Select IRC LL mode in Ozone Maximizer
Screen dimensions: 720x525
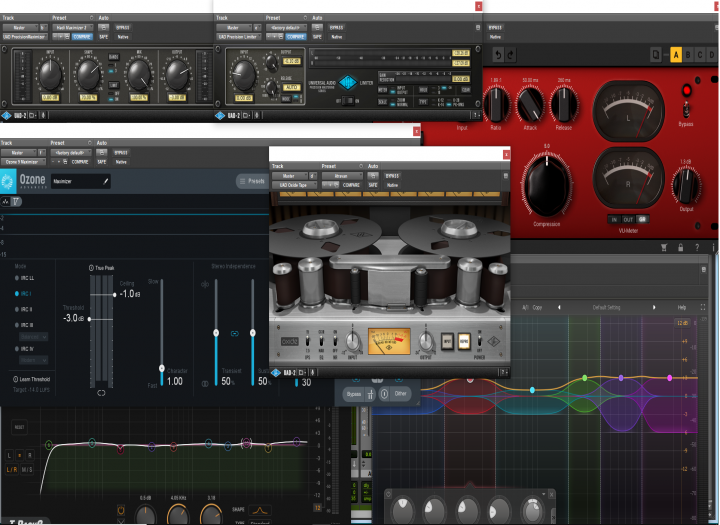[24, 278]
